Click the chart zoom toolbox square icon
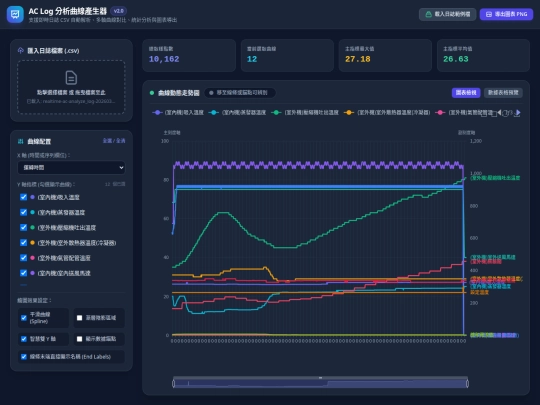Image resolution: width=540 pixels, height=405 pixels. (x=484, y=114)
